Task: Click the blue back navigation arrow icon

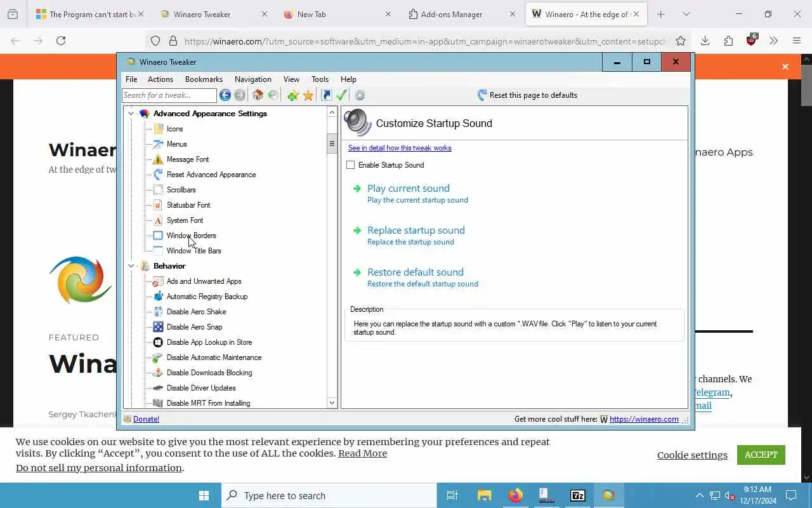Action: click(x=225, y=95)
